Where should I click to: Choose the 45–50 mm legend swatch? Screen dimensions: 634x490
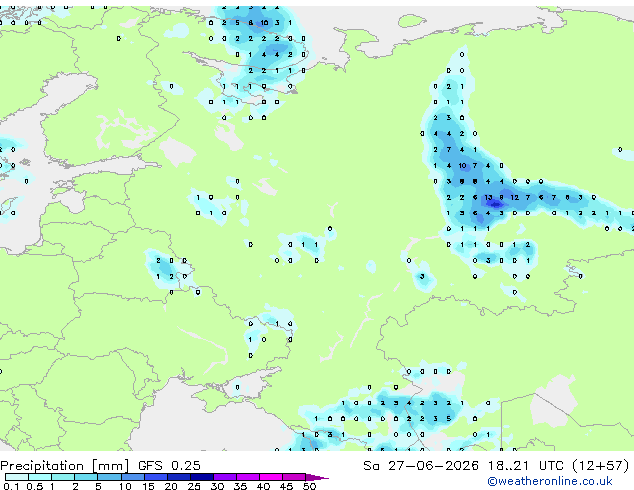(294, 477)
